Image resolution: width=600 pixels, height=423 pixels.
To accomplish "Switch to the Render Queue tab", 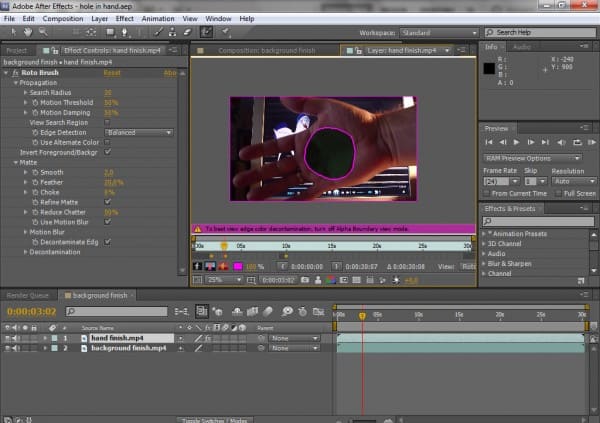I will click(27, 296).
